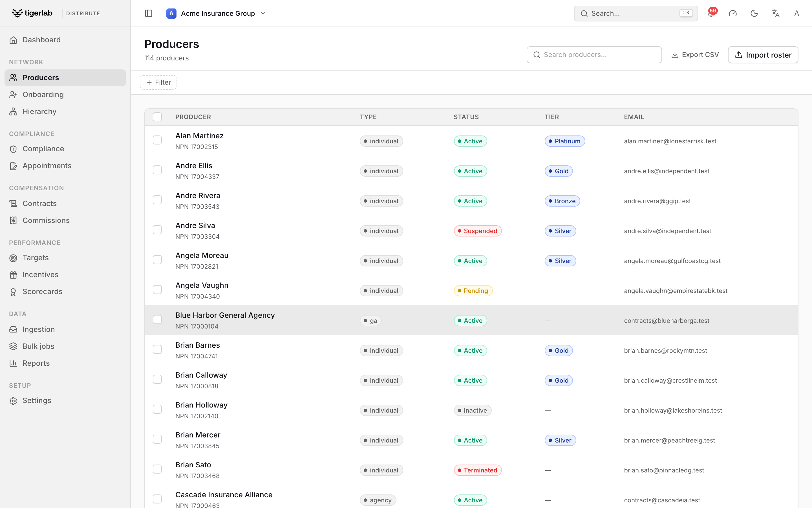The height and width of the screenshot is (508, 812).
Task: Add a new Filter
Action: coord(158,82)
